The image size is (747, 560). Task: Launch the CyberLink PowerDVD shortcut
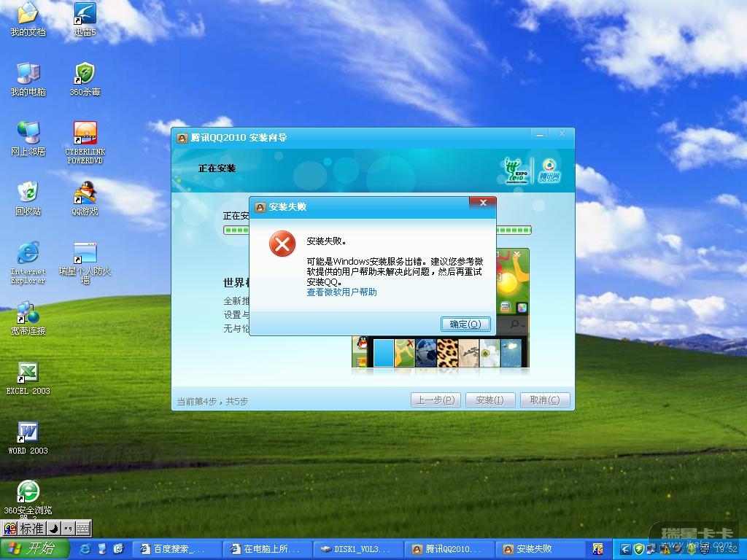pyautogui.click(x=85, y=142)
